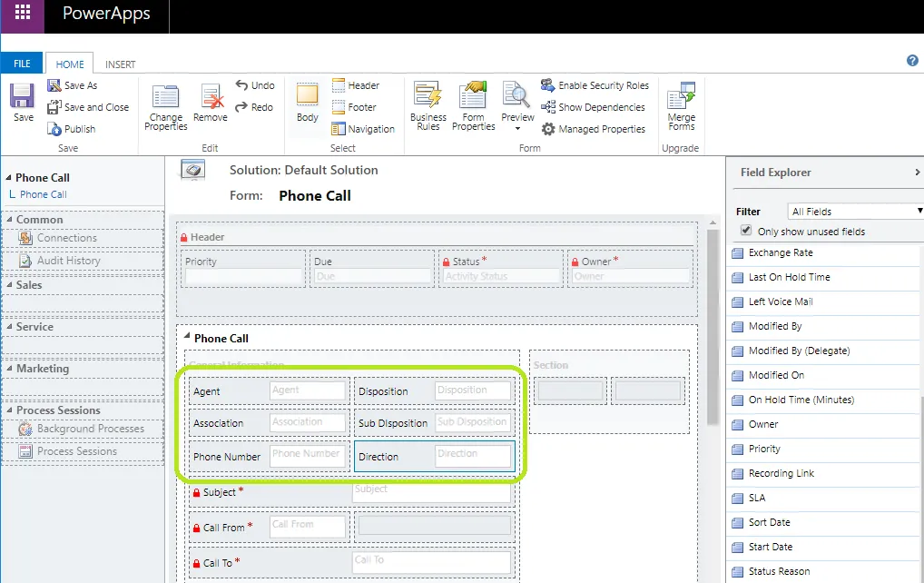The height and width of the screenshot is (583, 924).
Task: Remove the selected field
Action: 211,104
